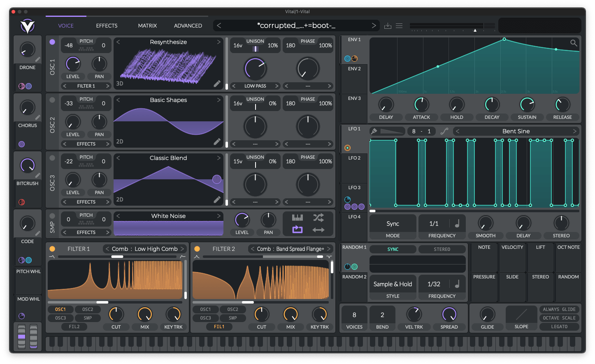Enable Random 1 SYNC button
Image resolution: width=595 pixels, height=364 pixels.
[x=393, y=249]
